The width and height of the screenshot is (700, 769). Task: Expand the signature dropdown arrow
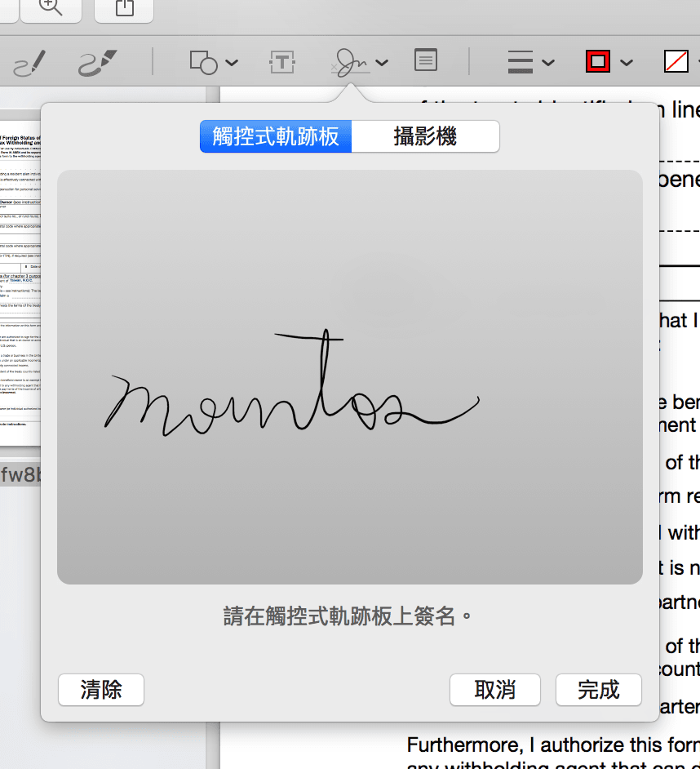click(x=382, y=63)
